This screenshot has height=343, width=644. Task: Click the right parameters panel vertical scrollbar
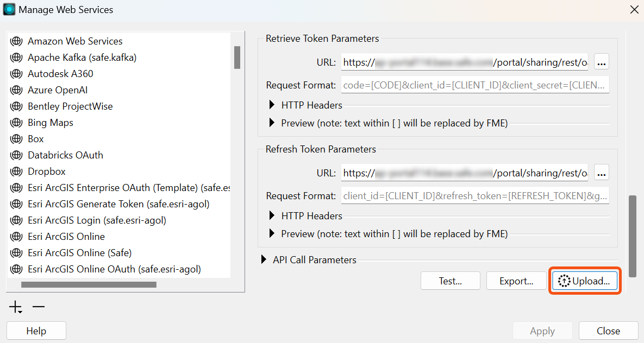633,237
